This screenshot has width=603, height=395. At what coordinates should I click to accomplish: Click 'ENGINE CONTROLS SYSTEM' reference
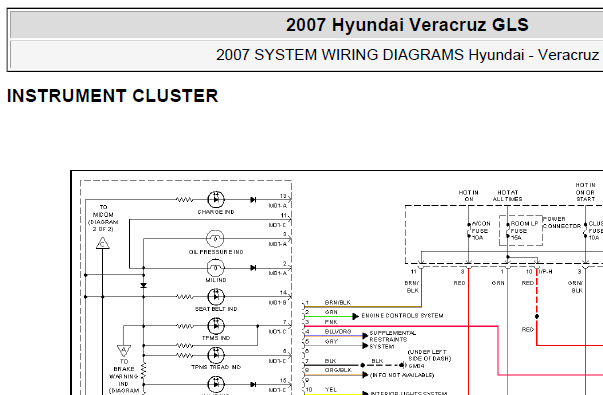[402, 316]
